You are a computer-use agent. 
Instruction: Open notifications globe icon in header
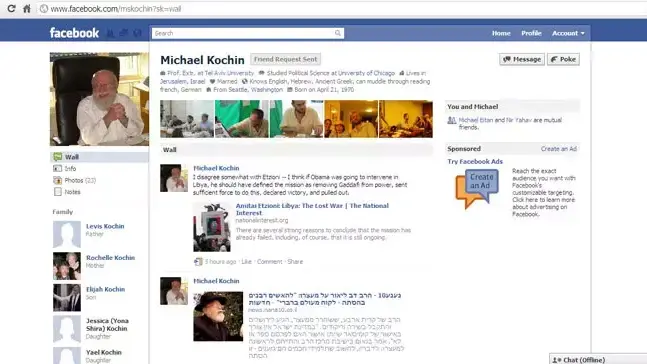pyautogui.click(x=137, y=33)
